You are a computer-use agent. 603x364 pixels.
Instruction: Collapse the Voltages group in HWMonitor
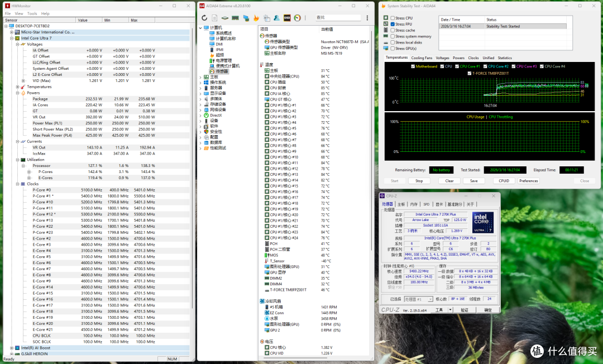click(17, 44)
